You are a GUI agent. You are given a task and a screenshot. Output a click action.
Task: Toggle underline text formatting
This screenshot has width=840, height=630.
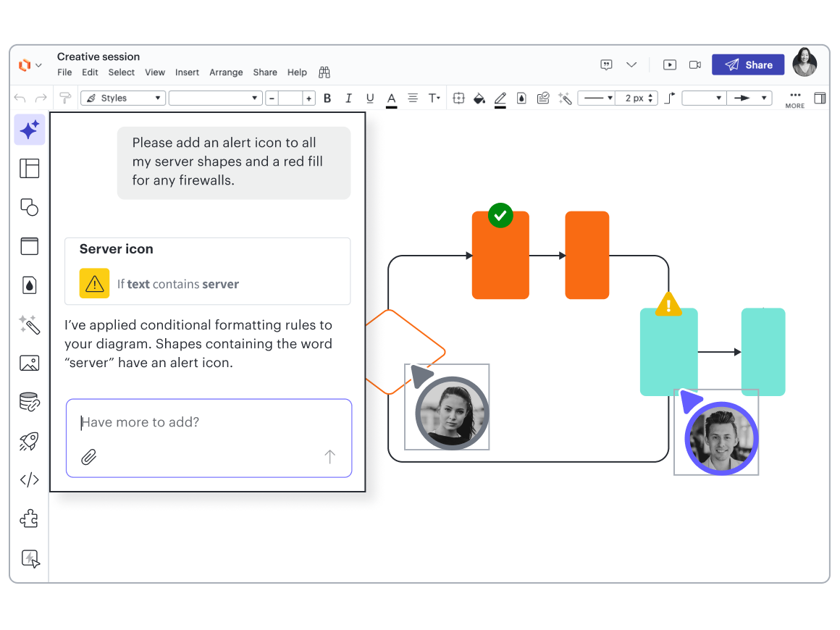(370, 98)
